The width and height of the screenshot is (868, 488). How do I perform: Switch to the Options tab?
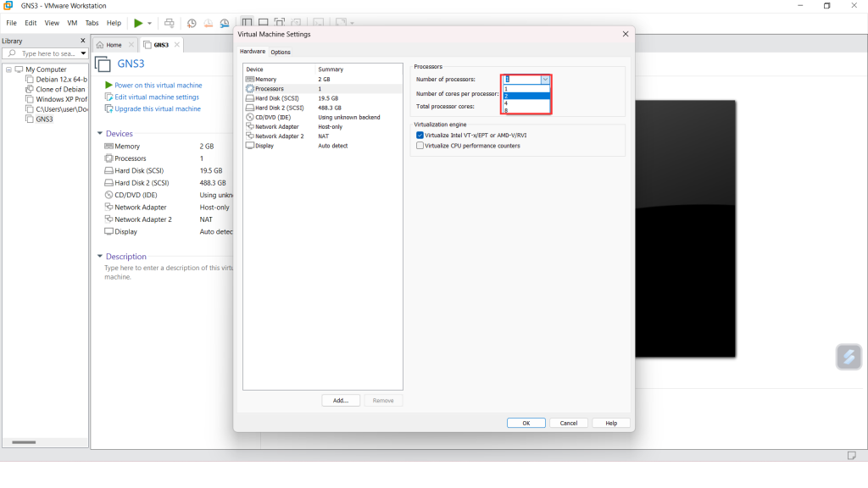(x=281, y=52)
